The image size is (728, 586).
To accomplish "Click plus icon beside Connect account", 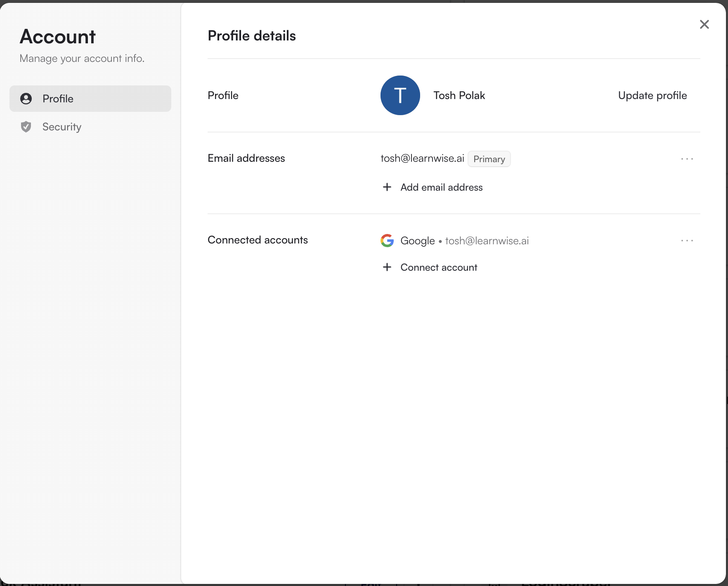I will click(x=387, y=267).
